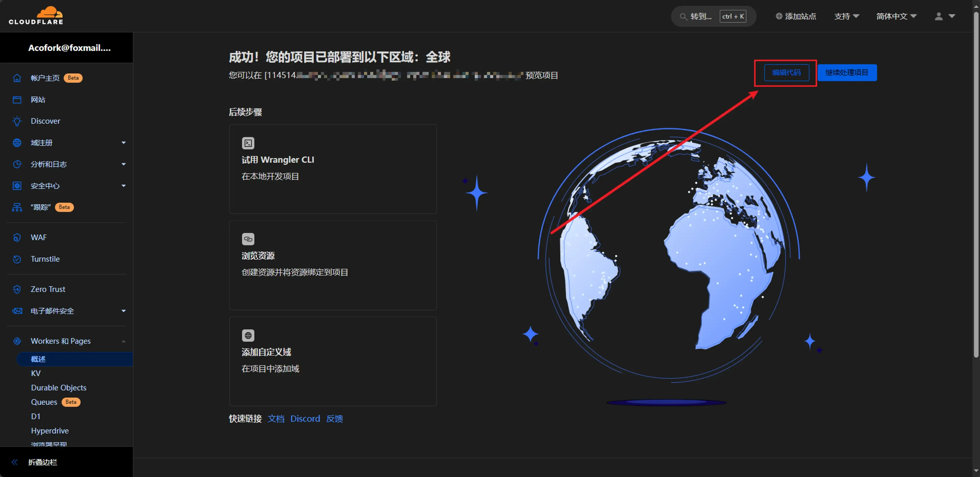This screenshot has height=477, width=980.
Task: Click the WAF shield icon
Action: pyautogui.click(x=17, y=237)
